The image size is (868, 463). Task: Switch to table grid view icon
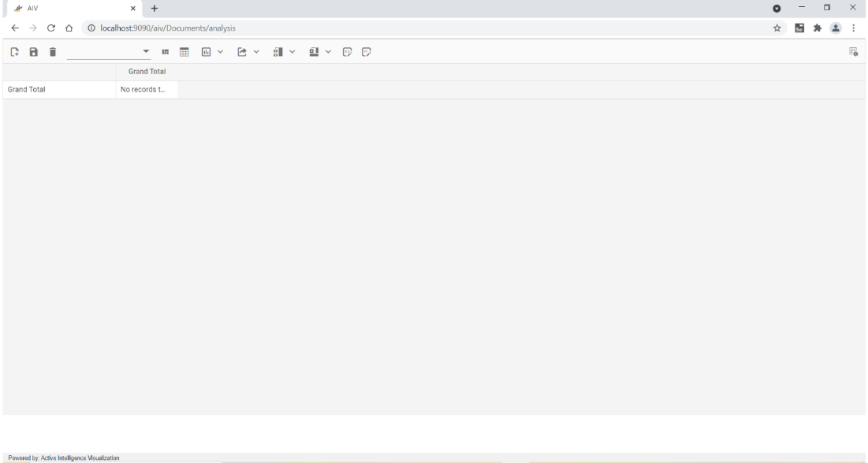184,52
